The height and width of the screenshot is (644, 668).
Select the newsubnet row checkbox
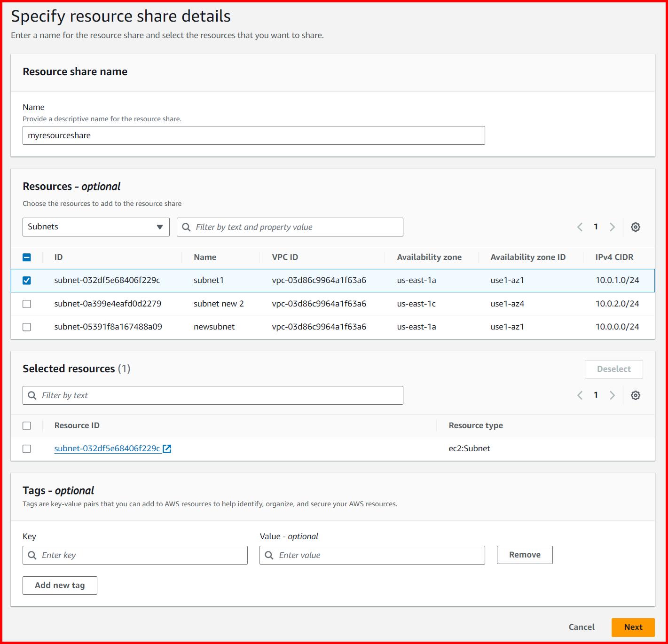point(27,327)
